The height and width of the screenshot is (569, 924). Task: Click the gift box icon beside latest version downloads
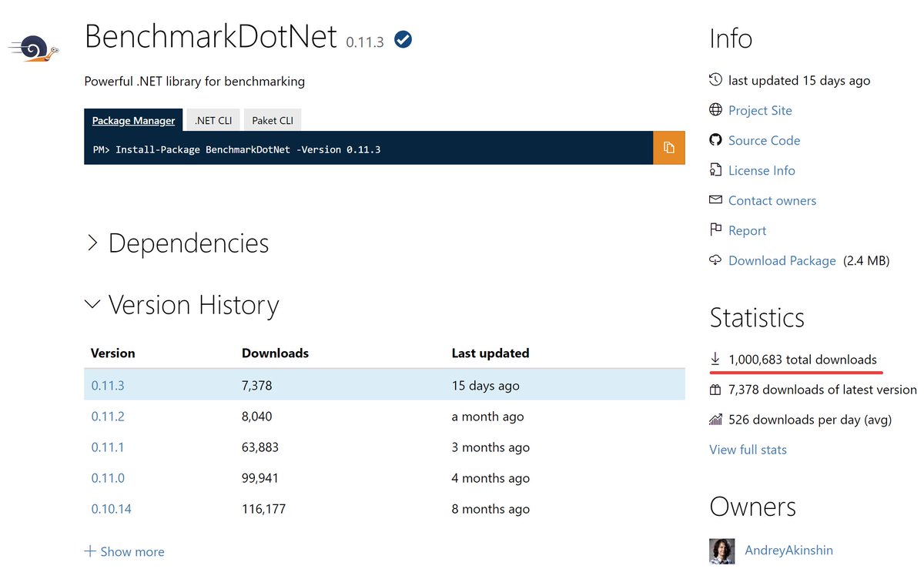[x=715, y=390]
